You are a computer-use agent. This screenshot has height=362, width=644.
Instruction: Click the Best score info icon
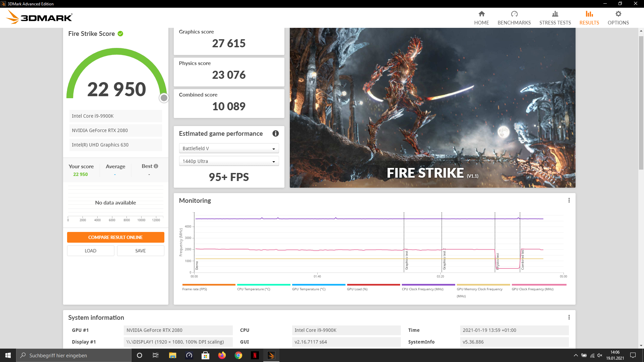tap(156, 166)
